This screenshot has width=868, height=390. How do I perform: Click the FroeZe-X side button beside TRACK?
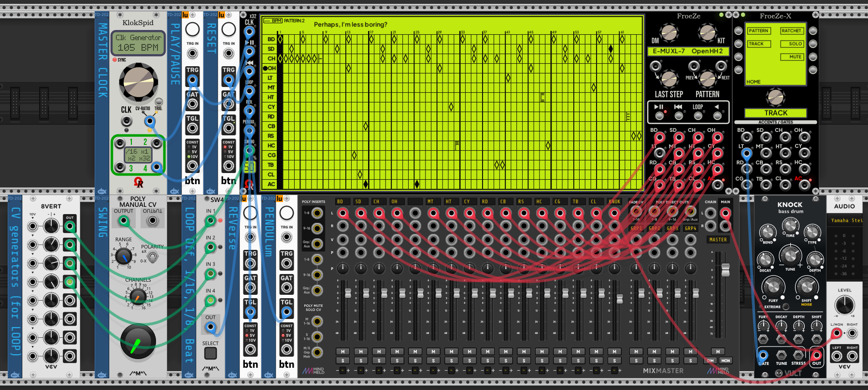pyautogui.click(x=738, y=44)
